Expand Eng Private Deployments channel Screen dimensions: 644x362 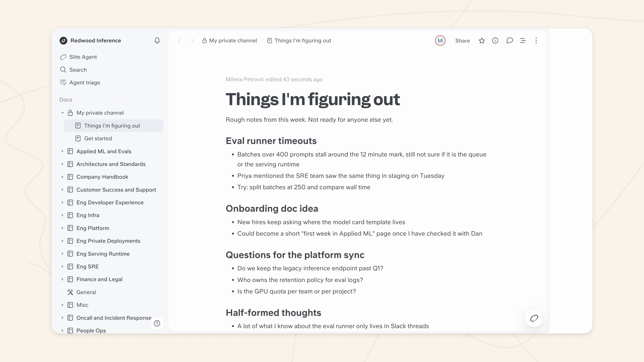click(62, 241)
